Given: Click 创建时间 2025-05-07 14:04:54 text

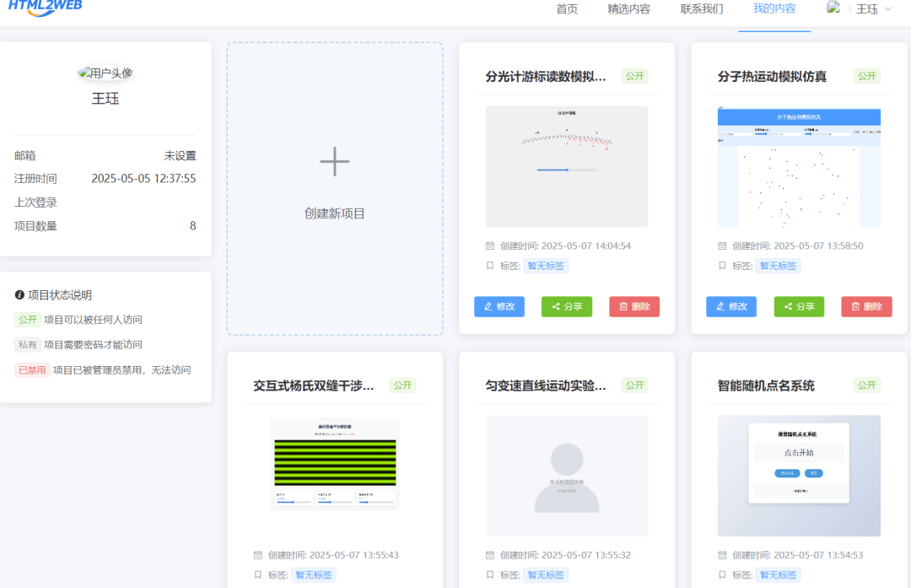Looking at the screenshot, I should (x=565, y=245).
